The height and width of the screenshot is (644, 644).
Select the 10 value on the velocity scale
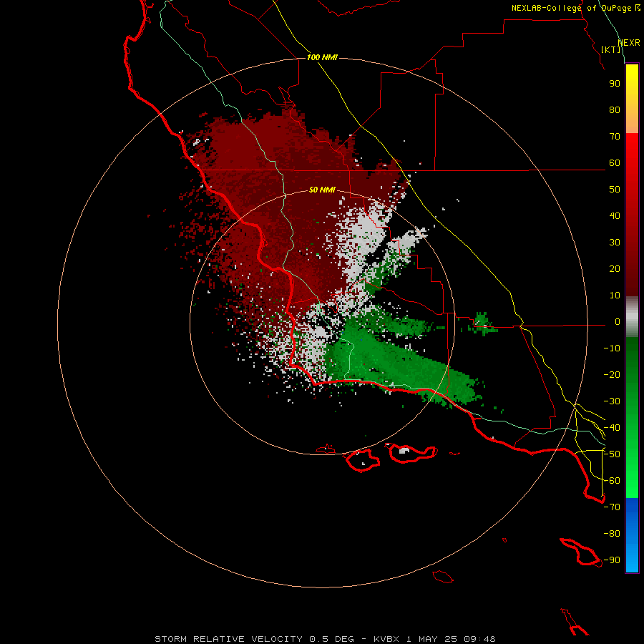tap(615, 296)
